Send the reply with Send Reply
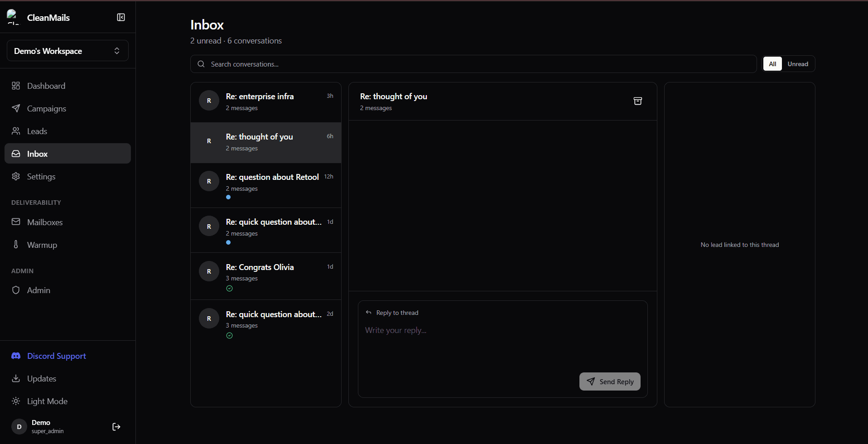Image resolution: width=868 pixels, height=444 pixels. click(610, 381)
